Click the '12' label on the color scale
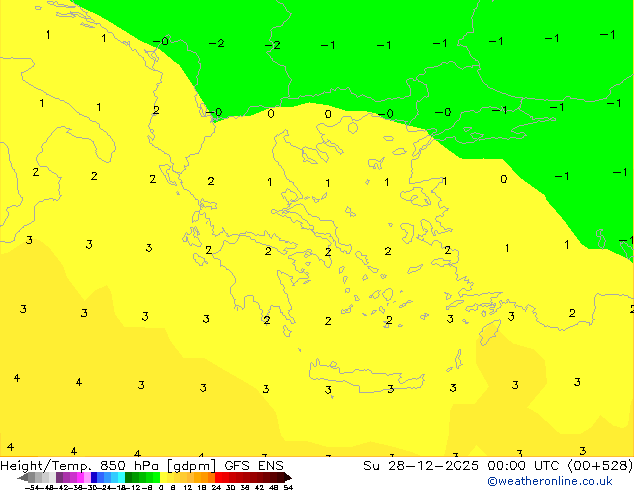 [x=188, y=487]
